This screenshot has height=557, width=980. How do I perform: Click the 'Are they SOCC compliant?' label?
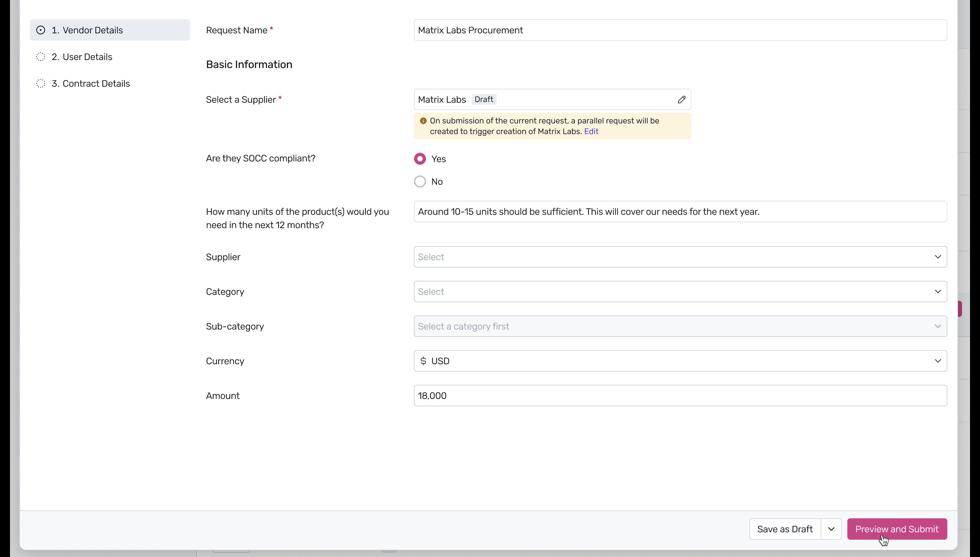[261, 158]
